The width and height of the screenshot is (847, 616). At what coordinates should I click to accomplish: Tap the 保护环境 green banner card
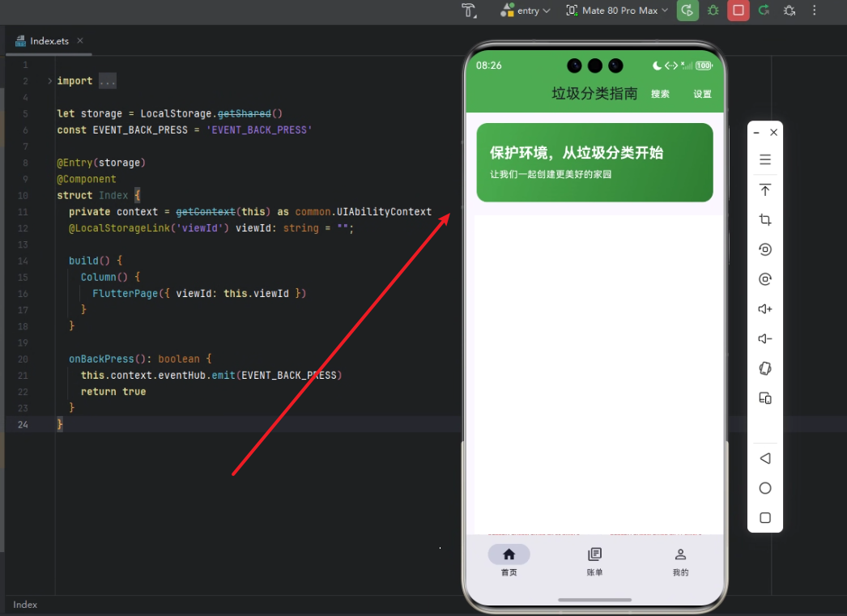click(x=594, y=163)
